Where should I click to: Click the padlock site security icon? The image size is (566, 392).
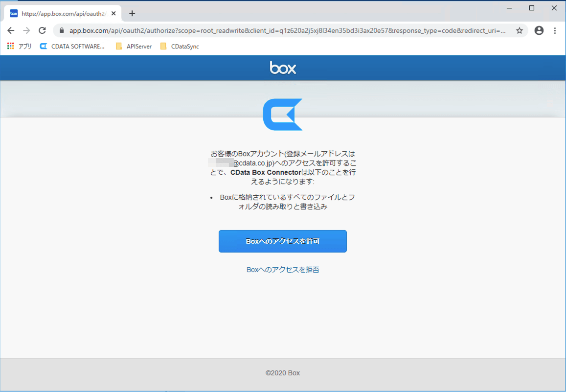coord(62,31)
